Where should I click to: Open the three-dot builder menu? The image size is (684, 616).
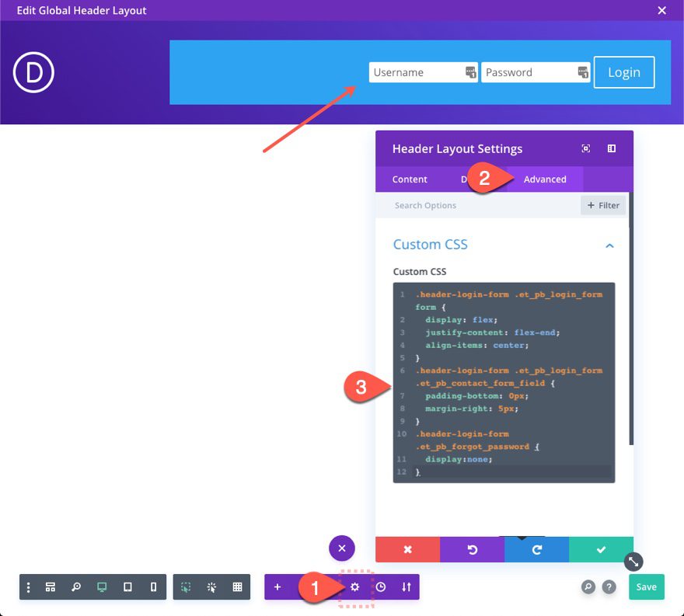[x=28, y=587]
